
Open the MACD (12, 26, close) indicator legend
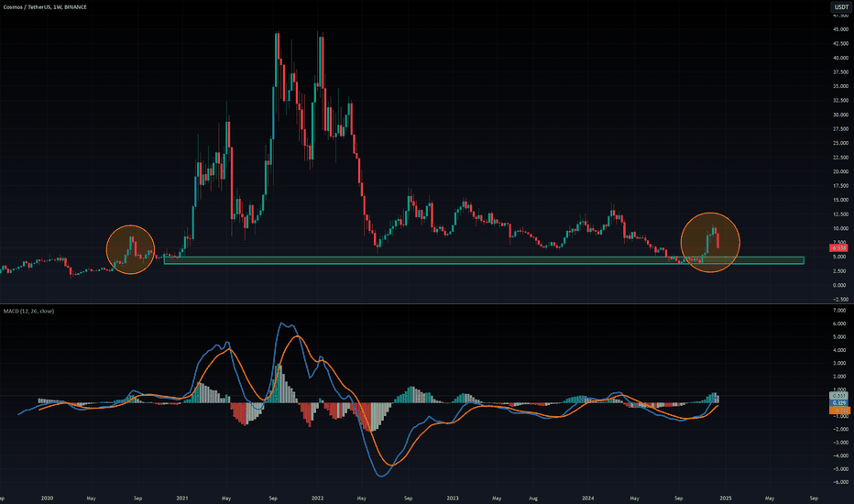(x=29, y=312)
